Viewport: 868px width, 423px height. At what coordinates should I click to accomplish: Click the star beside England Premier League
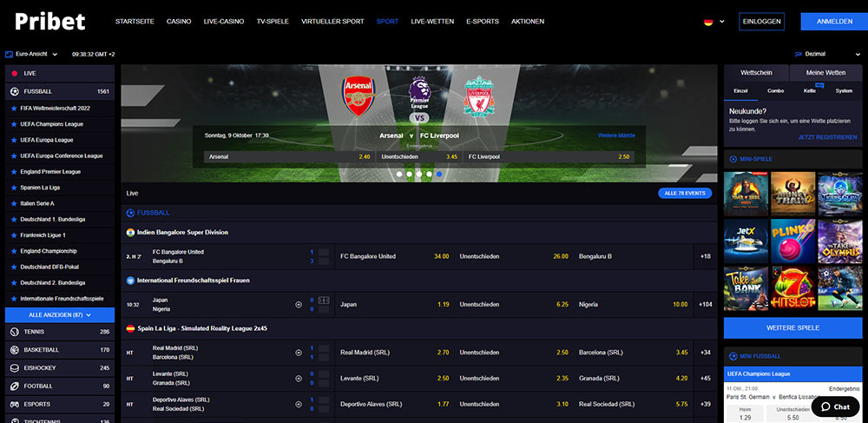(x=14, y=172)
